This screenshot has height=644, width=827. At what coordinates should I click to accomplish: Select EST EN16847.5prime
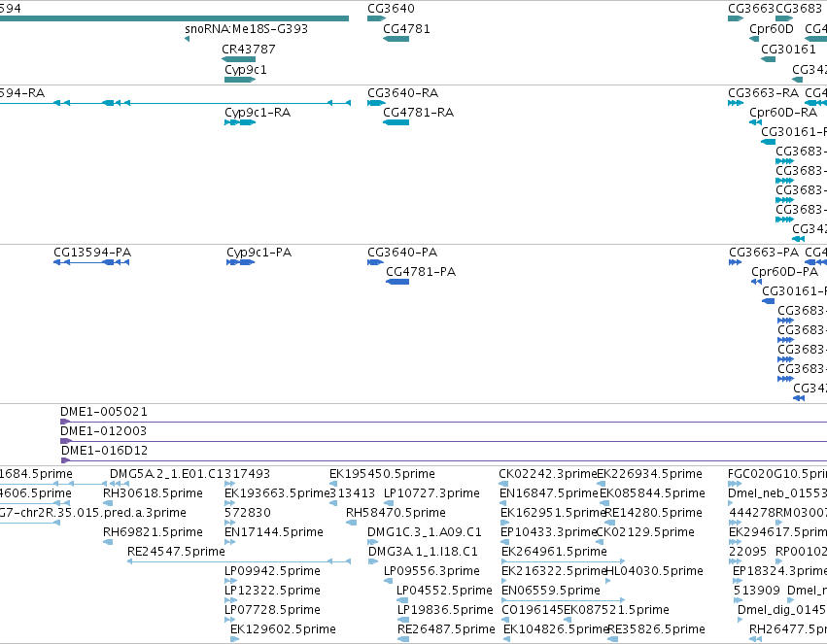[x=549, y=493]
